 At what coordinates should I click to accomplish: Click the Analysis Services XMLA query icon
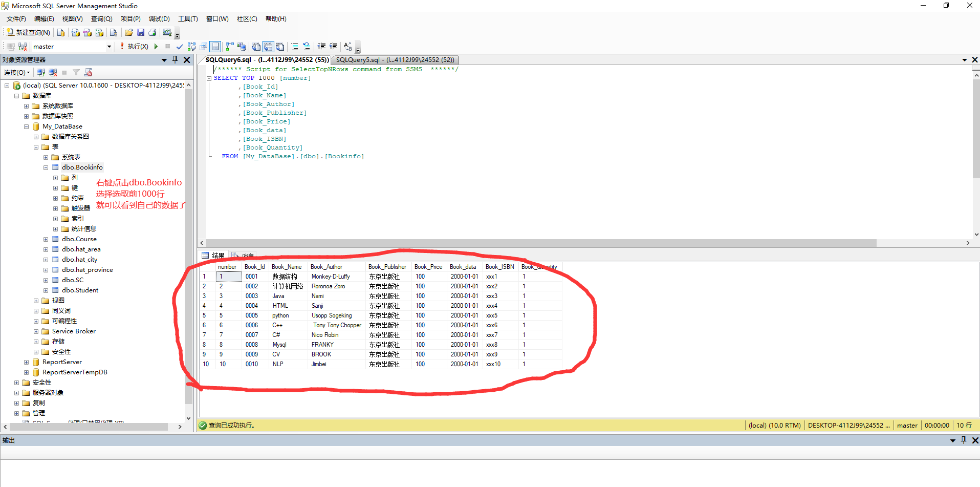tap(99, 32)
